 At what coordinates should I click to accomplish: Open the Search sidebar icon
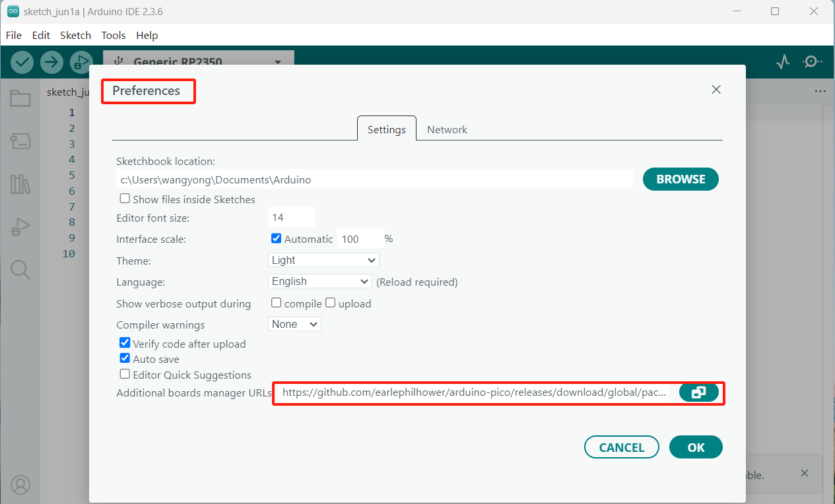point(20,269)
